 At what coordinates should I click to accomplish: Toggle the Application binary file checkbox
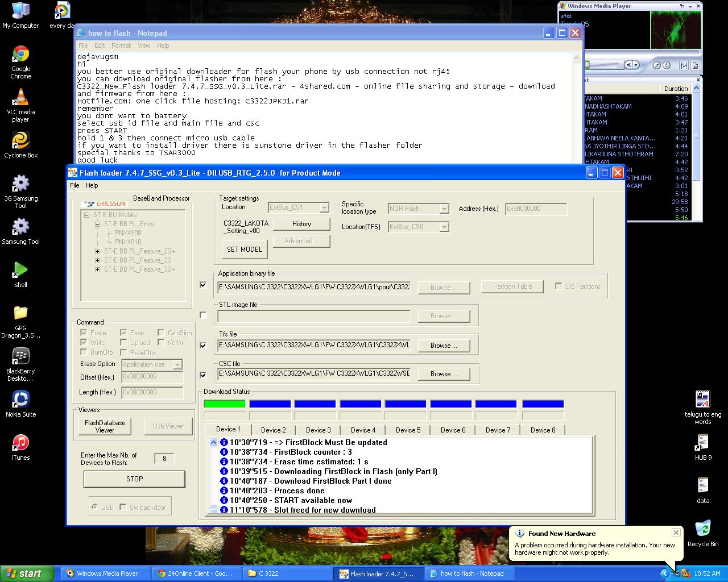coord(203,285)
